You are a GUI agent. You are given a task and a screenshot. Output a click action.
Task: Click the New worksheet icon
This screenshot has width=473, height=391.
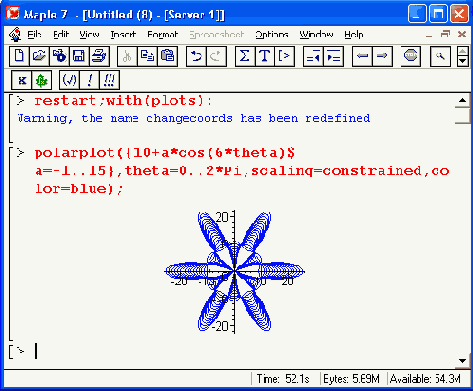click(x=19, y=56)
